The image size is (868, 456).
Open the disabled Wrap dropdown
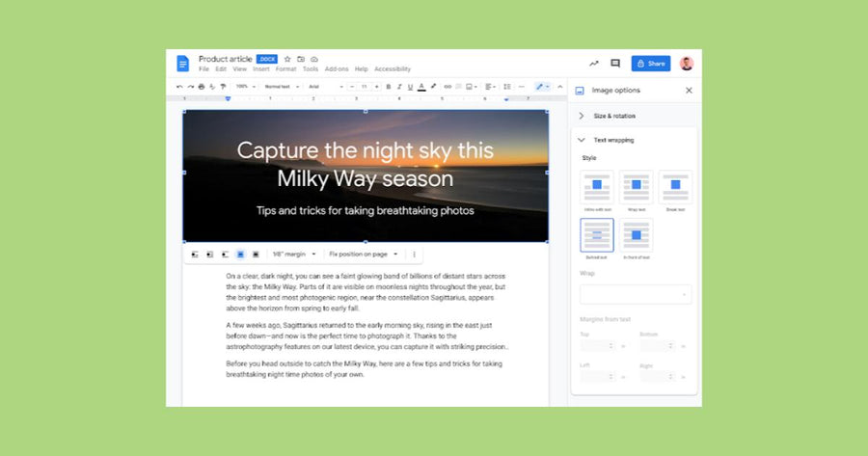636,294
